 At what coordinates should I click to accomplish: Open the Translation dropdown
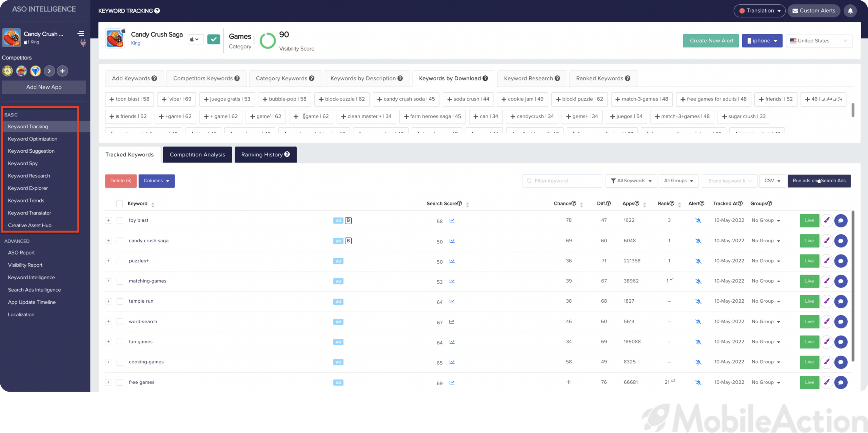coord(759,11)
